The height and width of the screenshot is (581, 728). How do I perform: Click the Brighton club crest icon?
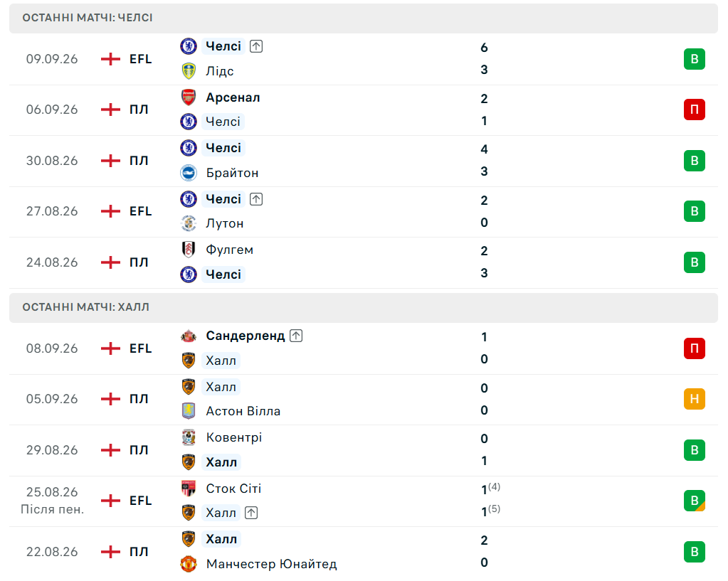click(x=189, y=173)
